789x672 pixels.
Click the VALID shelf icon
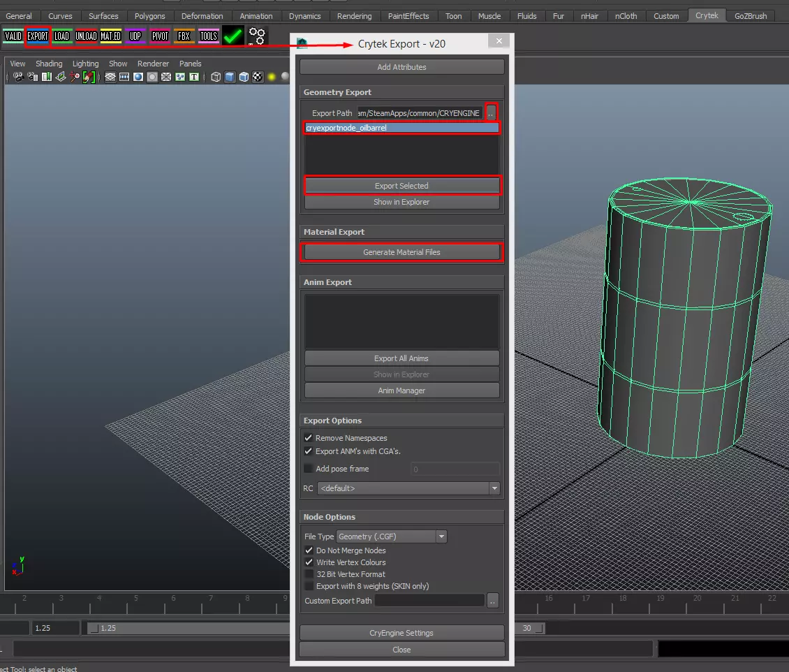(x=13, y=36)
